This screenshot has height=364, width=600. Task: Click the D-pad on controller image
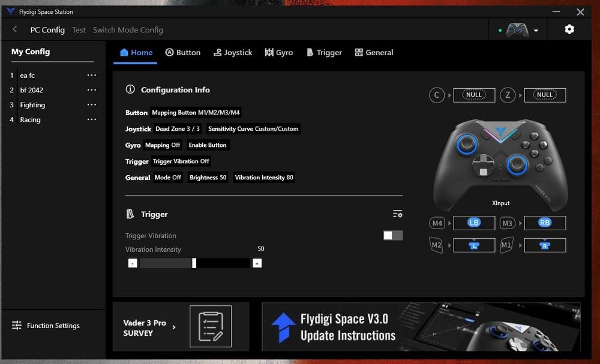point(483,165)
